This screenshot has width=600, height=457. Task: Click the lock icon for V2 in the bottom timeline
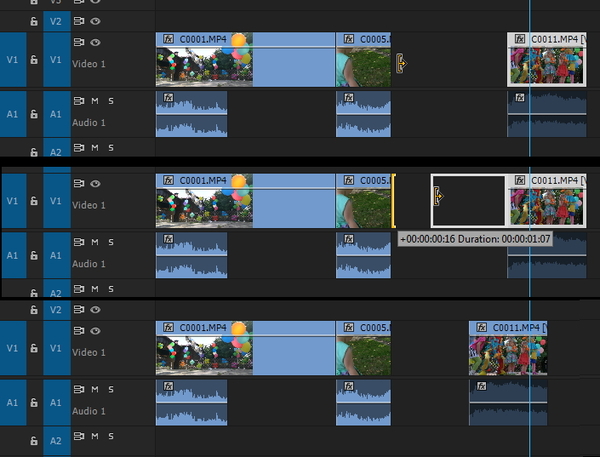click(x=33, y=310)
